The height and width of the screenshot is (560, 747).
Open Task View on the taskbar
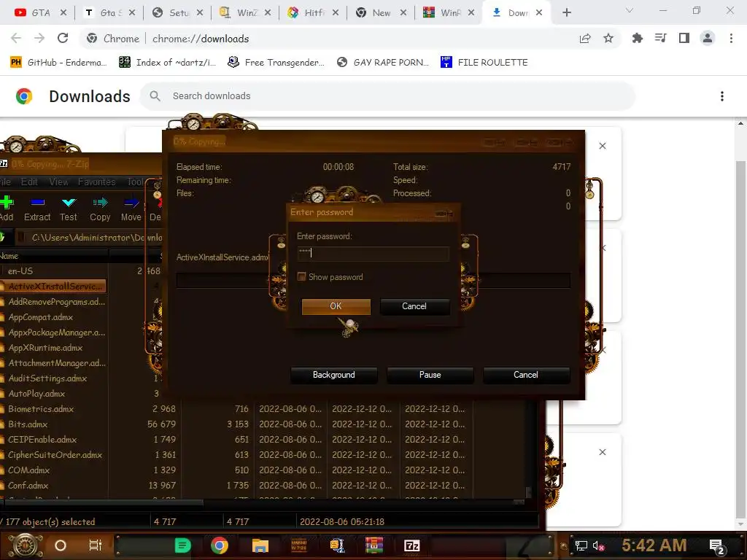(x=96, y=545)
